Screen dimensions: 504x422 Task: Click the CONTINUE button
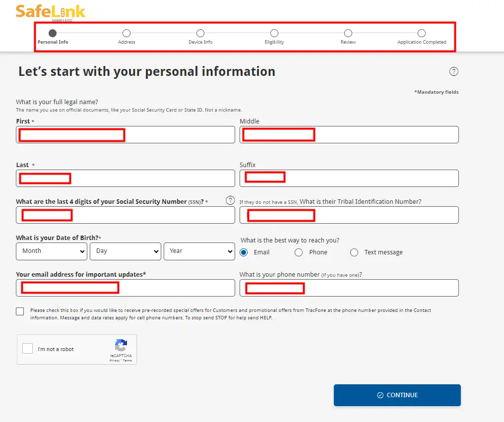[x=397, y=395]
